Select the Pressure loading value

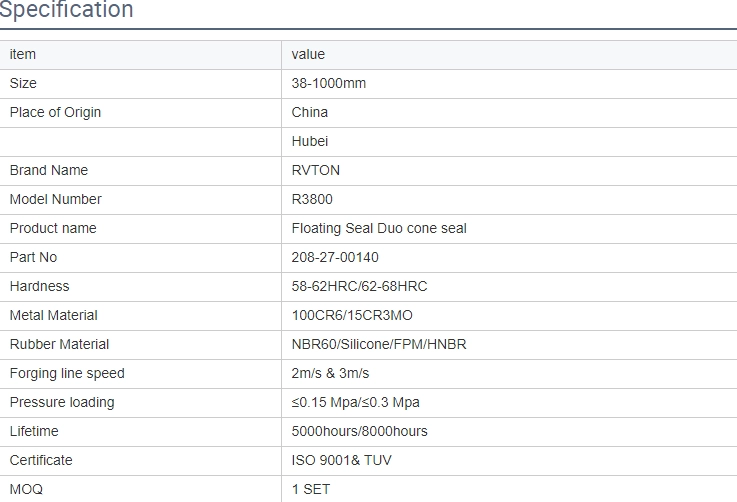[x=355, y=402]
